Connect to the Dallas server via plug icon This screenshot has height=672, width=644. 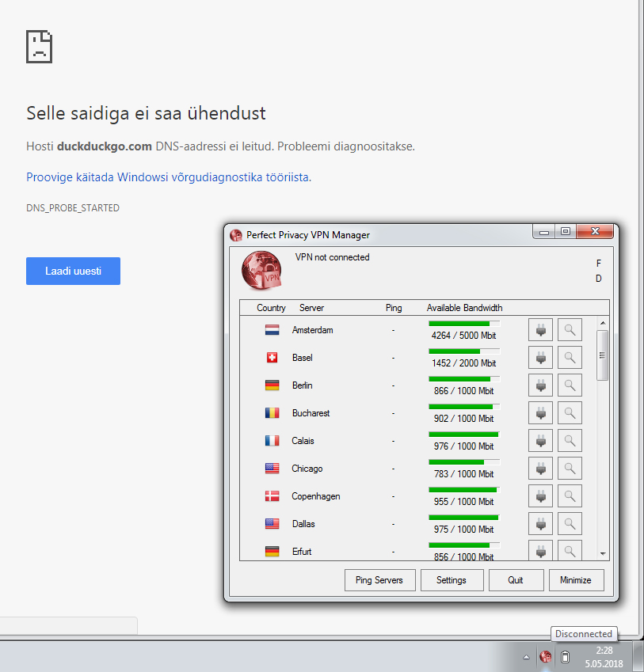(x=541, y=524)
